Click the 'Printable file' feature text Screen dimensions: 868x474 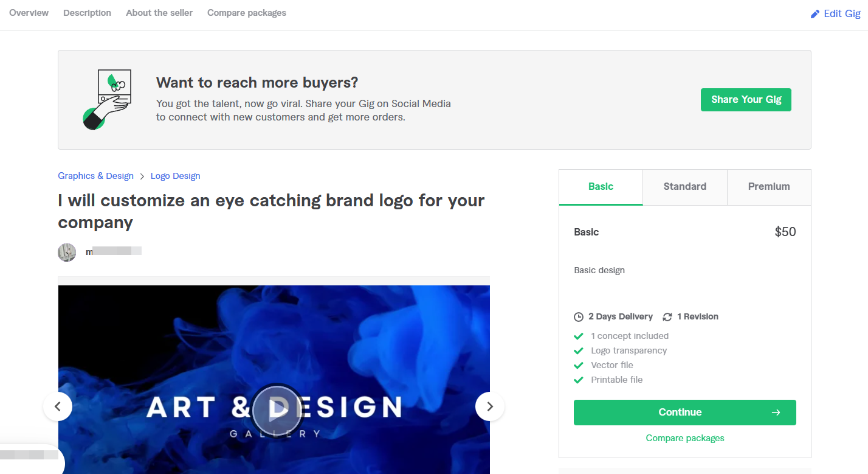617,380
